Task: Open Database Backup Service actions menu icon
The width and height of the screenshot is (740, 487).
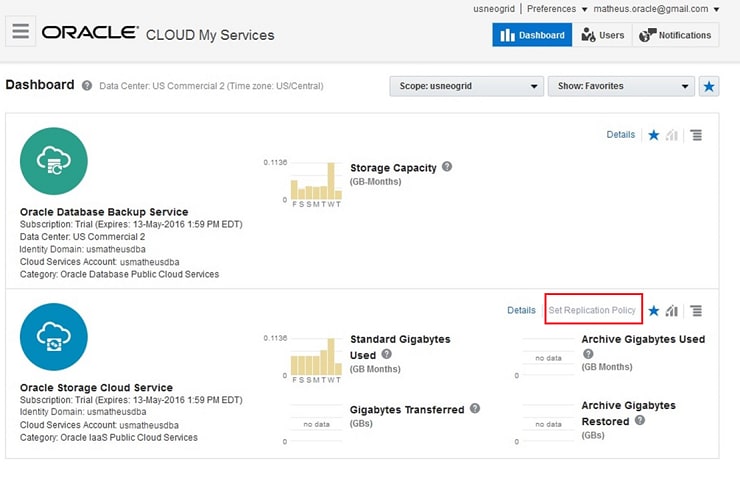Action: (x=696, y=135)
